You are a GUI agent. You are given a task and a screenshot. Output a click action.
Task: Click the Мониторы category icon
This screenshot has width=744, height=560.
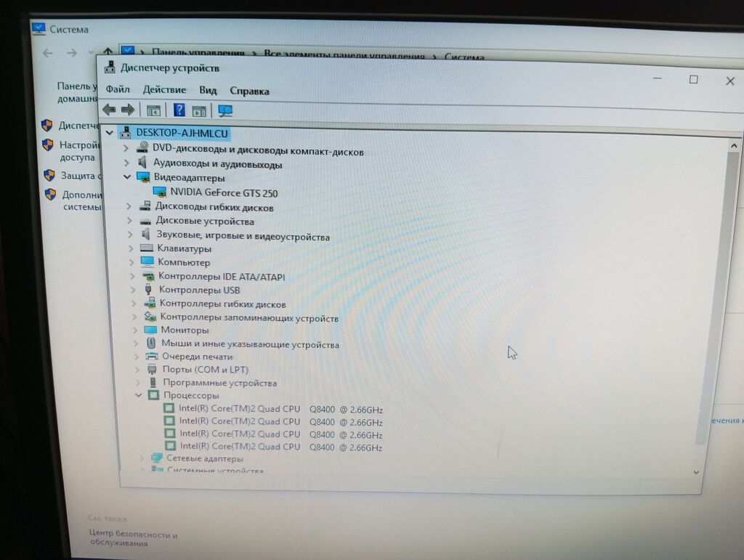[x=150, y=330]
